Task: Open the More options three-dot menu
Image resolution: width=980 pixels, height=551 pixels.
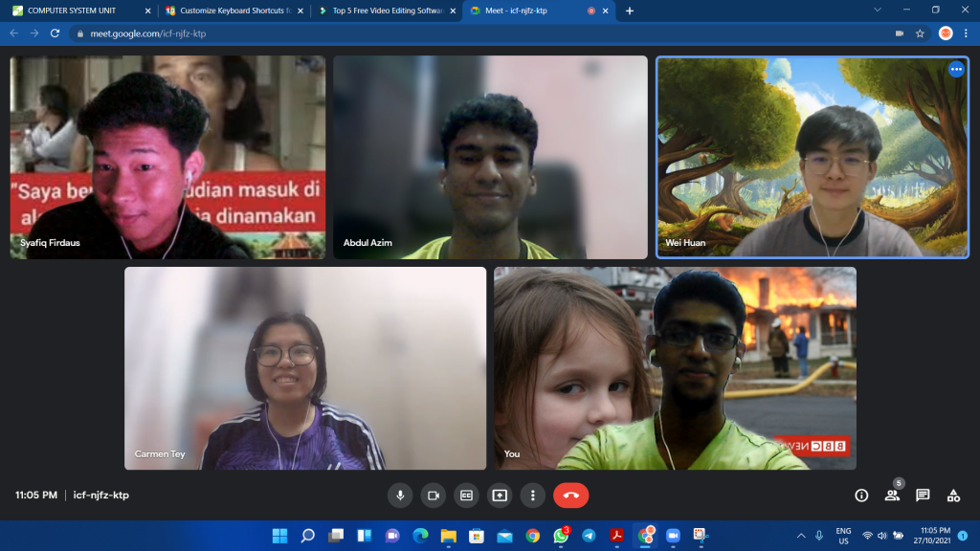Action: 532,496
